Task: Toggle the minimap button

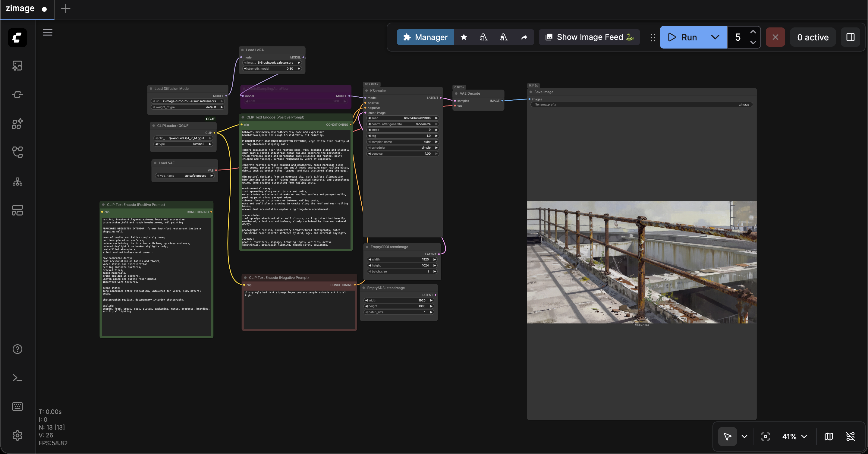Action: (829, 437)
